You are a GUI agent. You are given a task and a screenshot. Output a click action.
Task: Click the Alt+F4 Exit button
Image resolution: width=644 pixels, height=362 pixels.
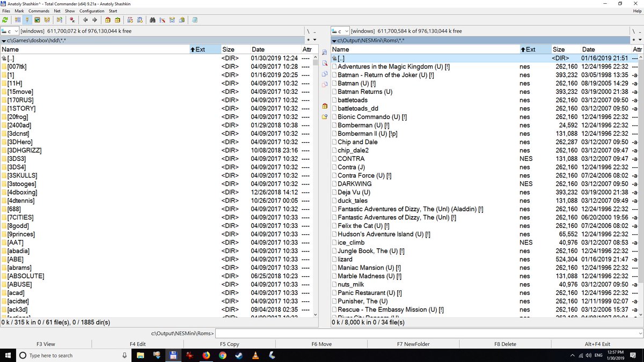(x=597, y=344)
